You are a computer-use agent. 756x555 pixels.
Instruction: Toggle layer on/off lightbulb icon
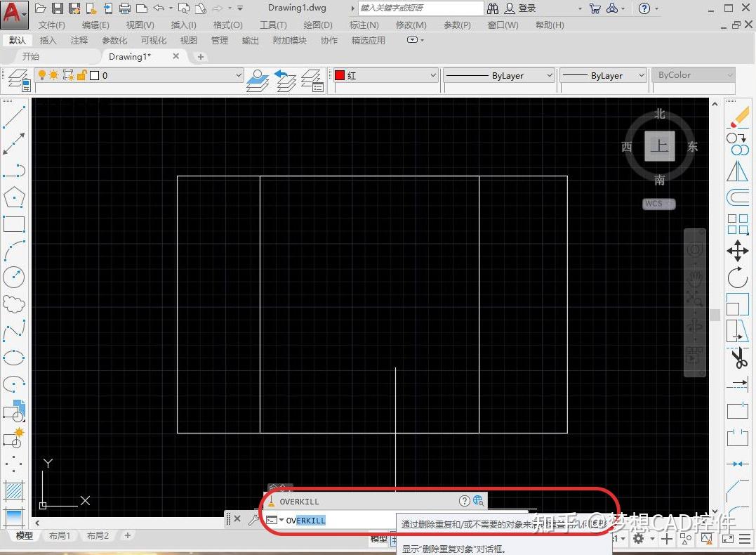41,75
